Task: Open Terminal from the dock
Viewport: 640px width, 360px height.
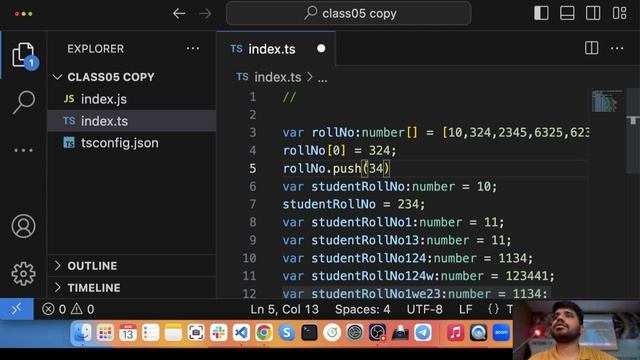Action: pos(309,333)
